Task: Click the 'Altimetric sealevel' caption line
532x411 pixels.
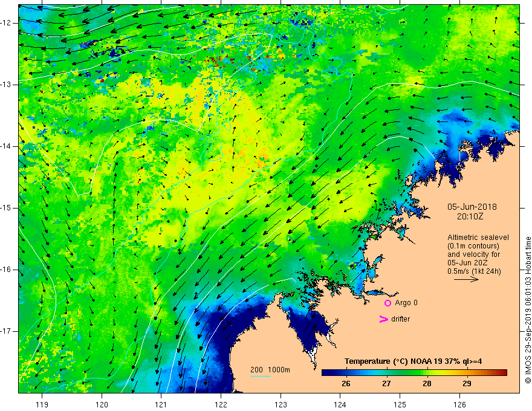Action: point(478,238)
